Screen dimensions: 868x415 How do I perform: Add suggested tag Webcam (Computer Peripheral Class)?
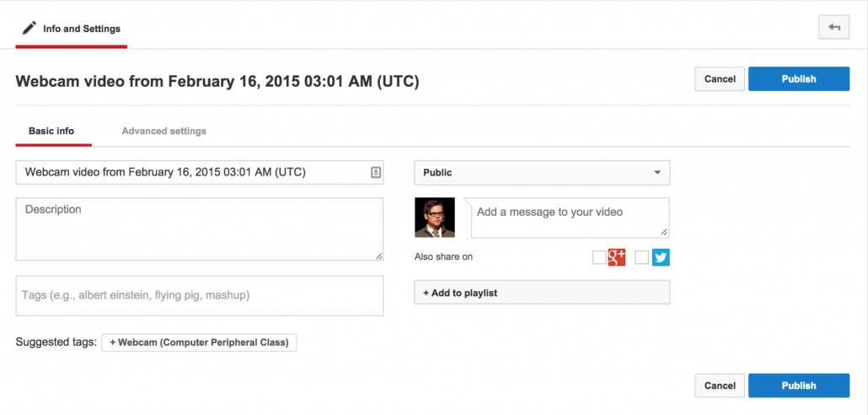pyautogui.click(x=199, y=342)
